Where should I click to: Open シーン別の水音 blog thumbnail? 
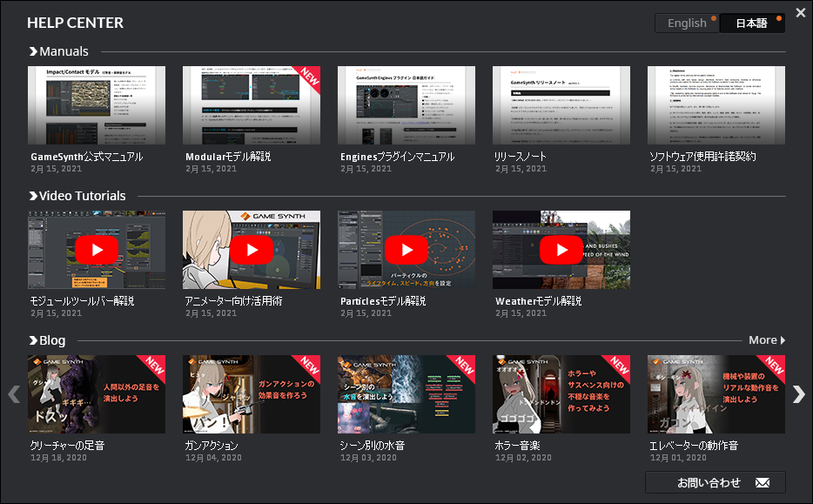pyautogui.click(x=406, y=394)
